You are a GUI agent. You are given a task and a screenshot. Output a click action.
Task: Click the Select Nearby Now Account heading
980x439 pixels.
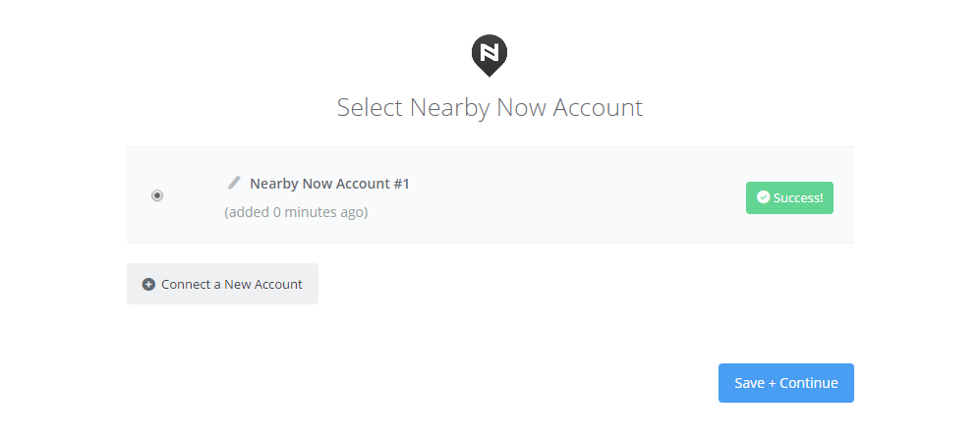click(x=490, y=107)
